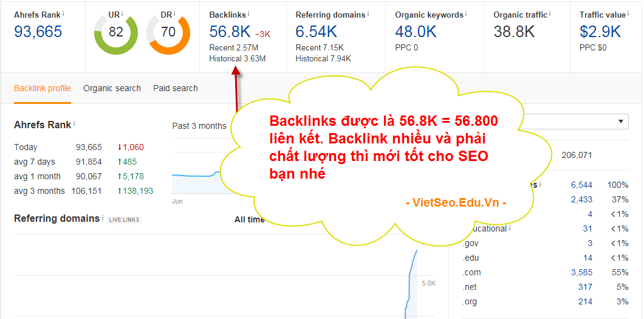Open the 6.54K referring domains link
The width and height of the screenshot is (644, 319).
tap(316, 32)
